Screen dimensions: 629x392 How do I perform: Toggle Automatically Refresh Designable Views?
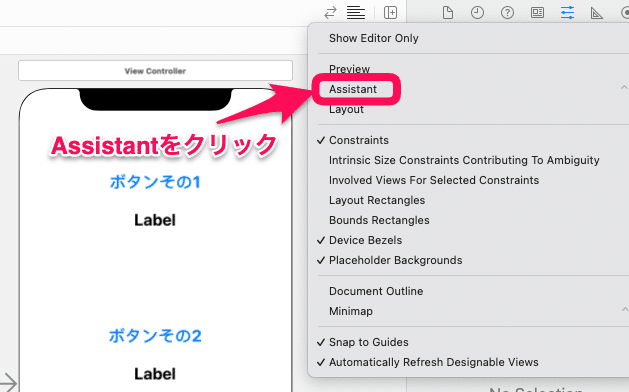[434, 362]
